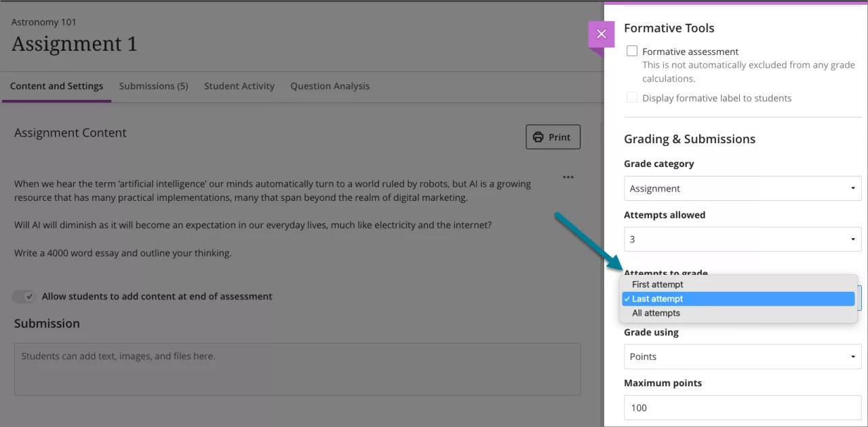The image size is (868, 427).
Task: Close the settings panel with the X icon
Action: (601, 33)
